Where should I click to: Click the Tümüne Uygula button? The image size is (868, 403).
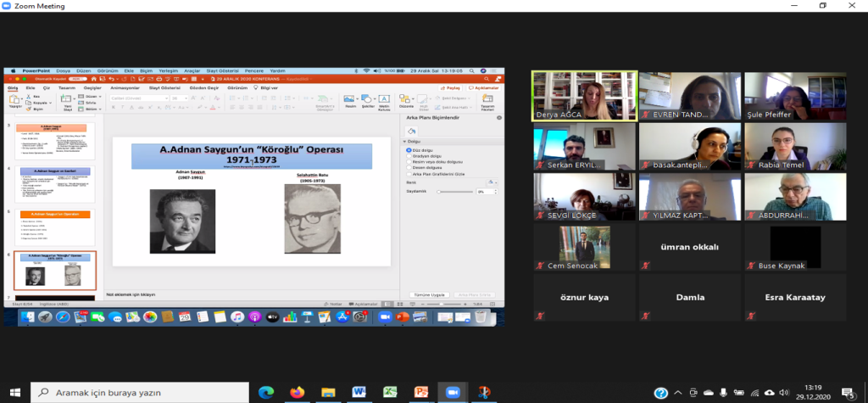(428, 293)
